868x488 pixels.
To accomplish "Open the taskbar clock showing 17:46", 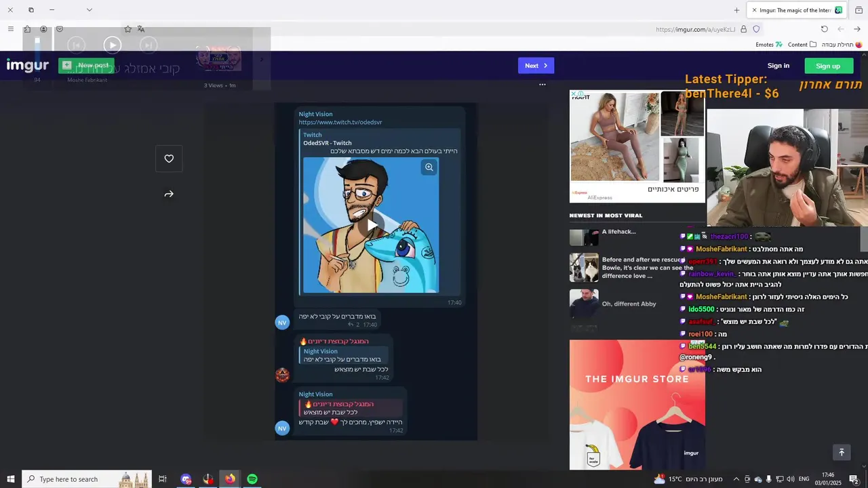I will click(x=828, y=479).
